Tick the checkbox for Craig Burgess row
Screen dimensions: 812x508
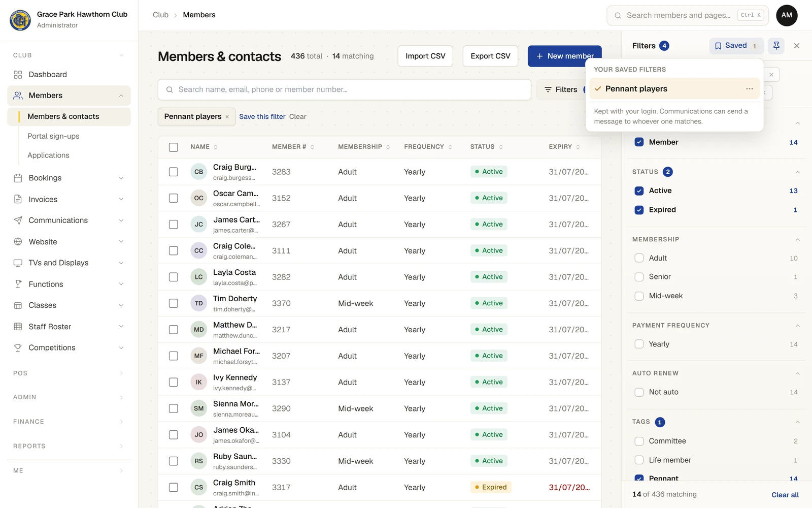coord(174,172)
